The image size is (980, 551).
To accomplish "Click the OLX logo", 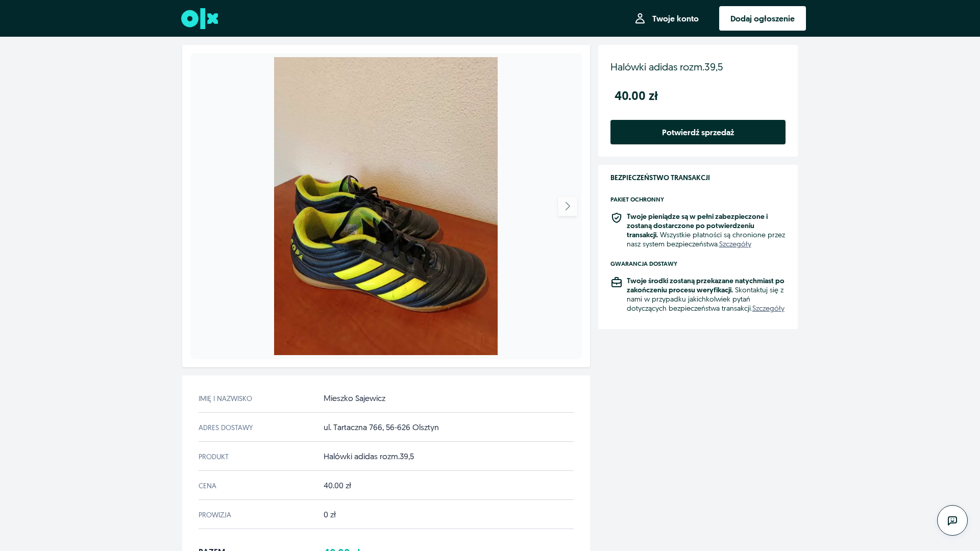I will click(200, 19).
